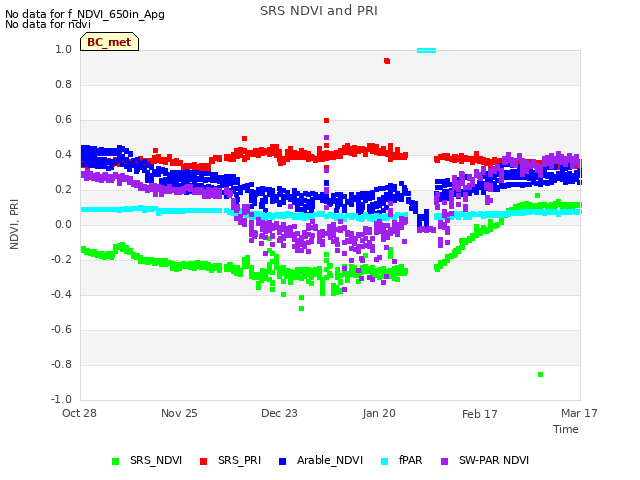Viewport: 640px width, 480px height.
Task: Click the green SRS_NDVI outlier near -0.85
Action: coord(540,374)
